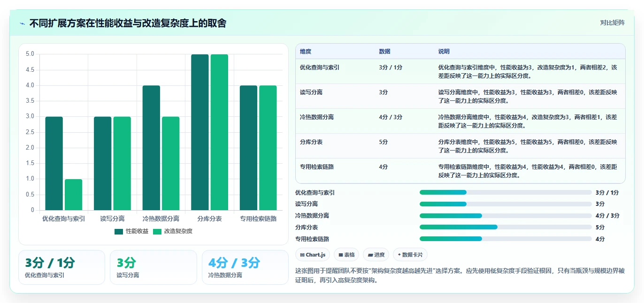Open the 3分 / 1分 优化查询与索引 data card
The image size is (644, 303).
pos(61,267)
